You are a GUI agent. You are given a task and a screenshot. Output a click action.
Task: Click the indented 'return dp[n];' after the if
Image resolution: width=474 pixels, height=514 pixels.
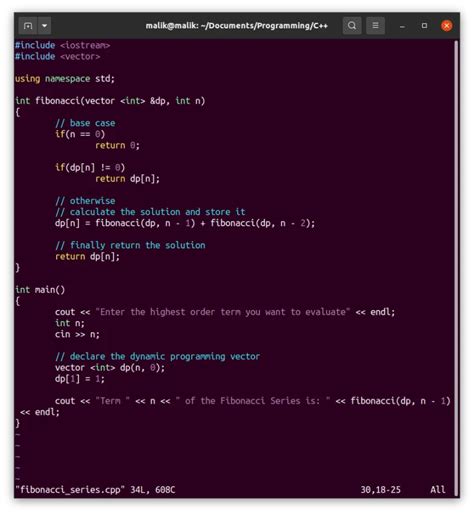pos(127,179)
